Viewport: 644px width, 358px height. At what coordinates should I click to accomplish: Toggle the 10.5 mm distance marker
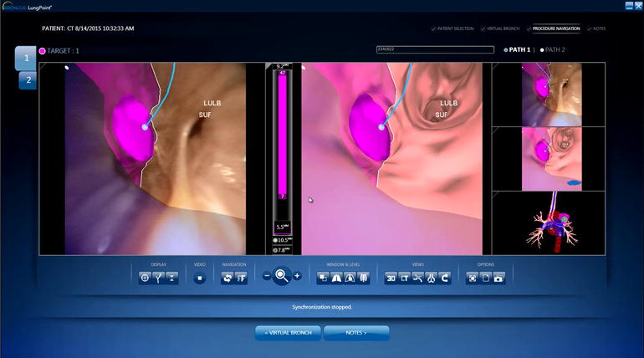click(277, 240)
